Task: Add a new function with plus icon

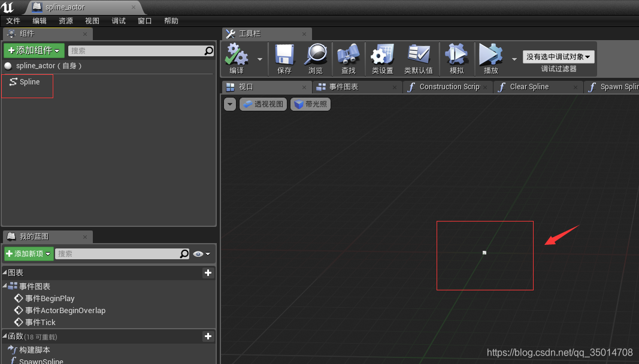Action: tap(208, 336)
